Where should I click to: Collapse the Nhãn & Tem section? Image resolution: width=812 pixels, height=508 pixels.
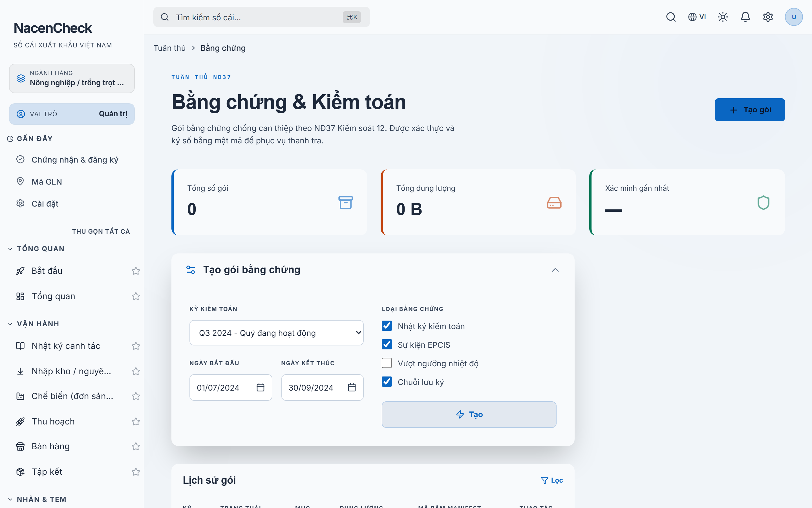(x=37, y=500)
